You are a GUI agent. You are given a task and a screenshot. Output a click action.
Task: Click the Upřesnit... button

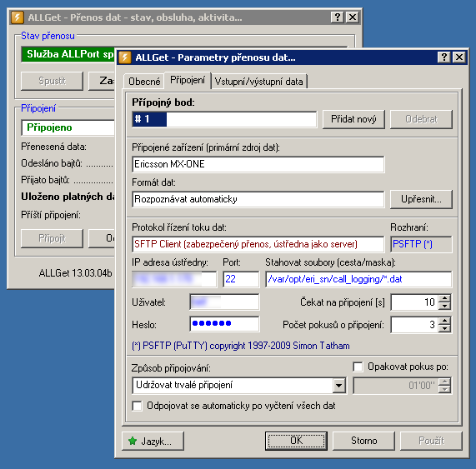pyautogui.click(x=421, y=199)
